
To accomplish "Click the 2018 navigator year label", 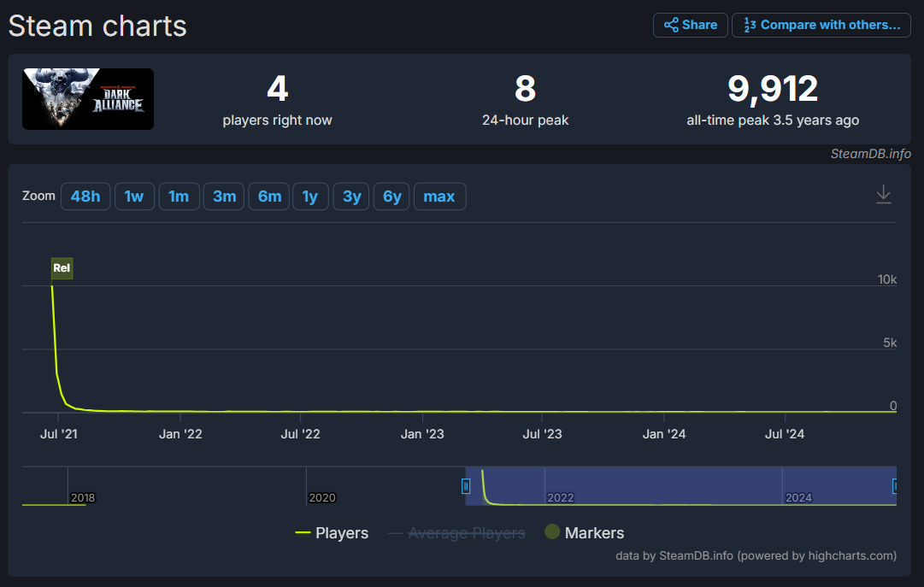I will click(83, 498).
